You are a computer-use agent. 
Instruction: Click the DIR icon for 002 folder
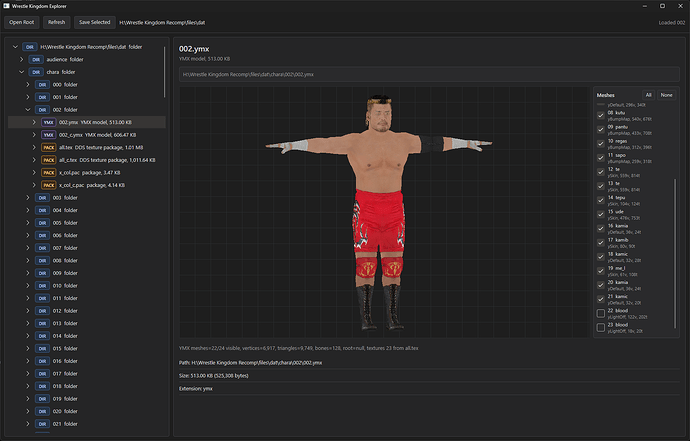[x=42, y=110]
